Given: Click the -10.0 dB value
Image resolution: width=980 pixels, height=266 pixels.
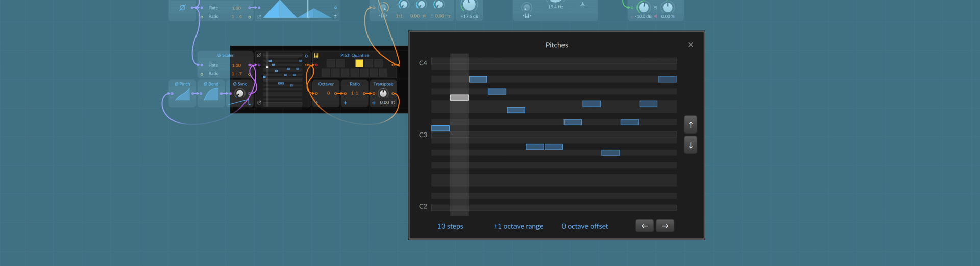Looking at the screenshot, I should click(x=643, y=16).
